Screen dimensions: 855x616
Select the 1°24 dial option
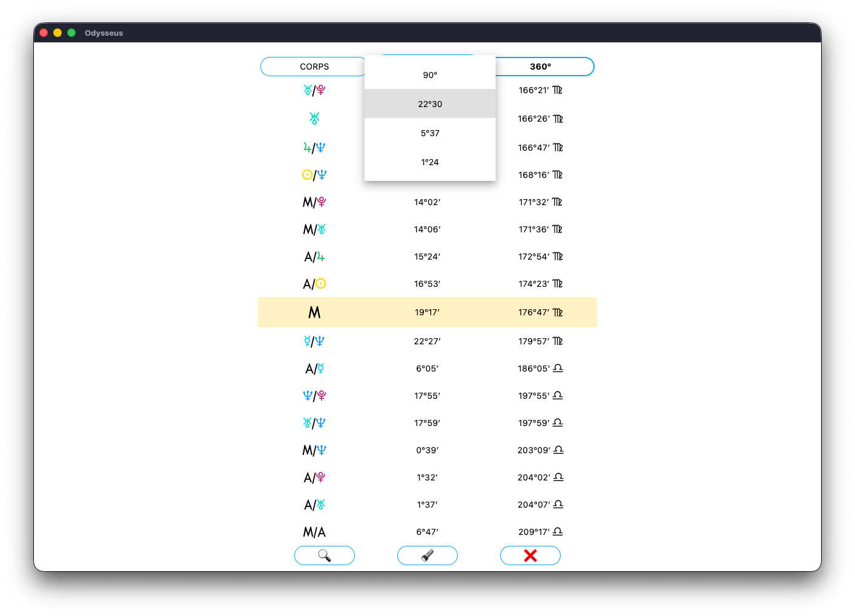click(x=430, y=162)
